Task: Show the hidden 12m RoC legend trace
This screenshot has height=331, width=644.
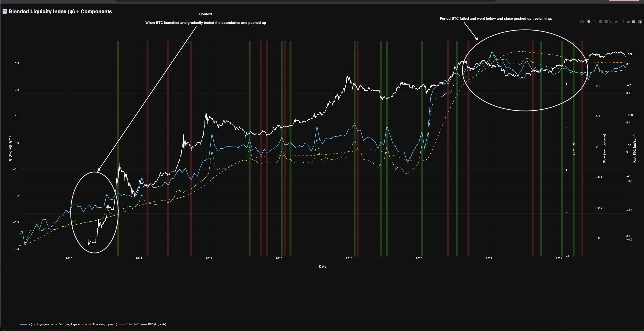Action: pos(129,324)
